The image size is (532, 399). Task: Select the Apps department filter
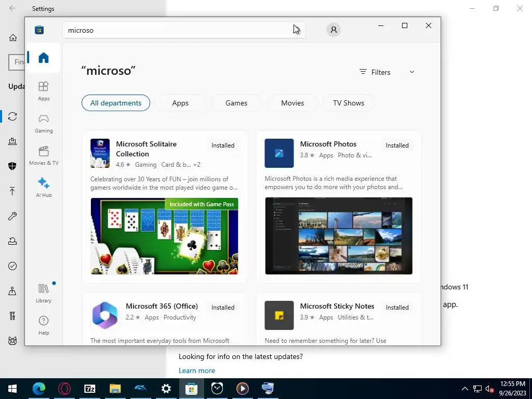pos(180,103)
